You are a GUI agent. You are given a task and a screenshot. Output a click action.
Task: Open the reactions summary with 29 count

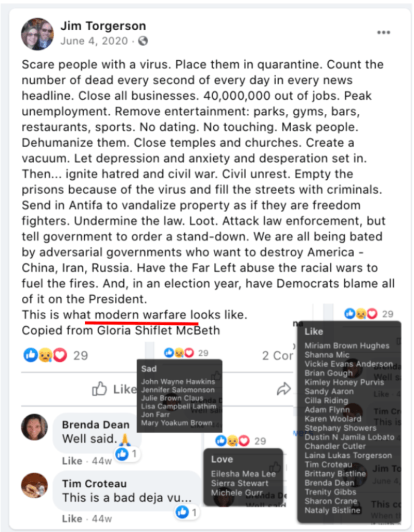tap(56, 355)
